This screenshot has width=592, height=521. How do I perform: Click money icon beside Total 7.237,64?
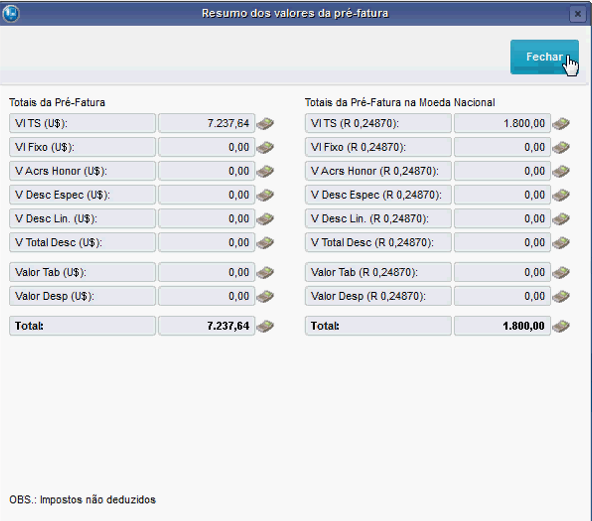265,326
